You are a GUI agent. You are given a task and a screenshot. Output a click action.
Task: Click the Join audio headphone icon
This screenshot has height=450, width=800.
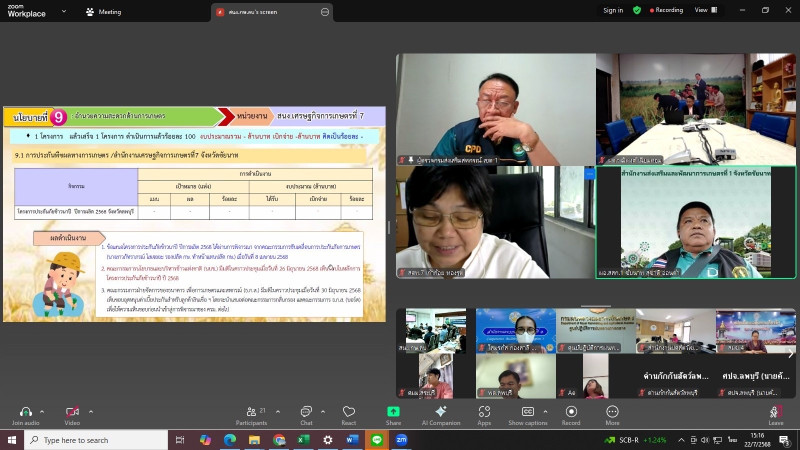pyautogui.click(x=25, y=412)
